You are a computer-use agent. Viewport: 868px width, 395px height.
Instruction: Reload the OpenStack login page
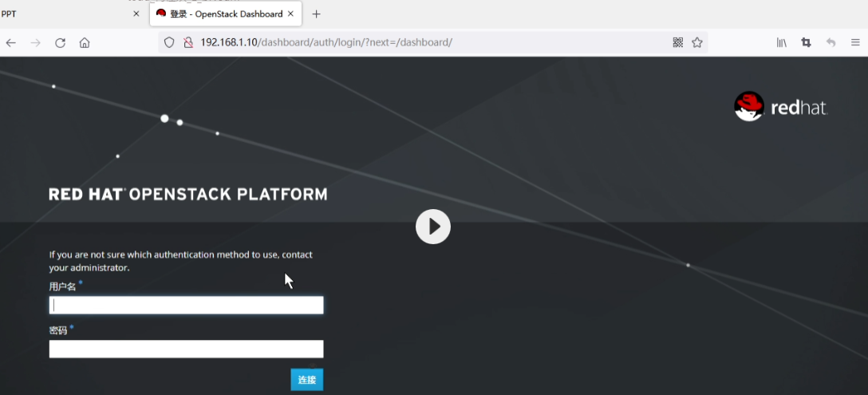pyautogui.click(x=60, y=42)
